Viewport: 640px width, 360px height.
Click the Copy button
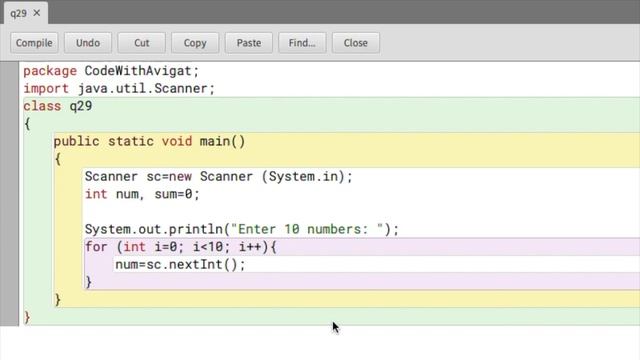pos(195,43)
